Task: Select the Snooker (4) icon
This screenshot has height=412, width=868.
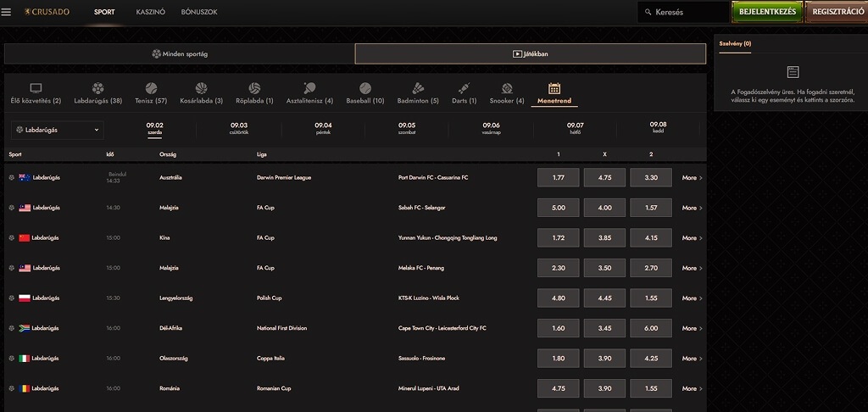Action: 507,88
